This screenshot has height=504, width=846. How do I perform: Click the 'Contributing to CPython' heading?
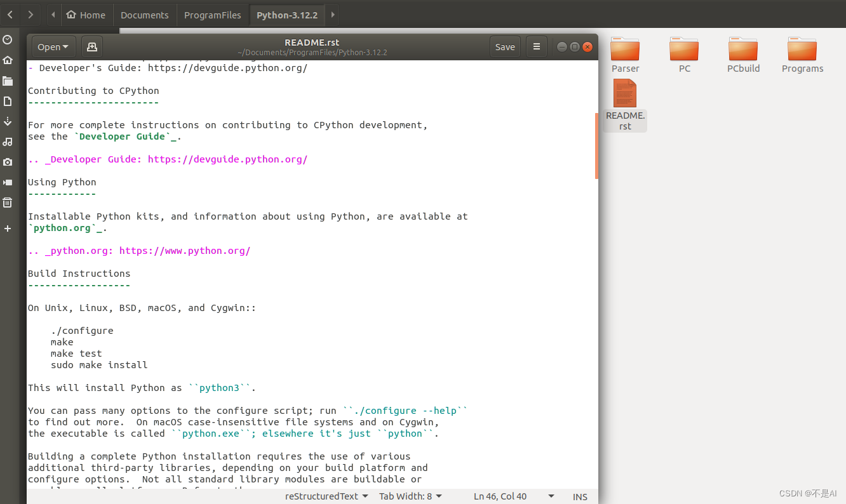pyautogui.click(x=93, y=91)
